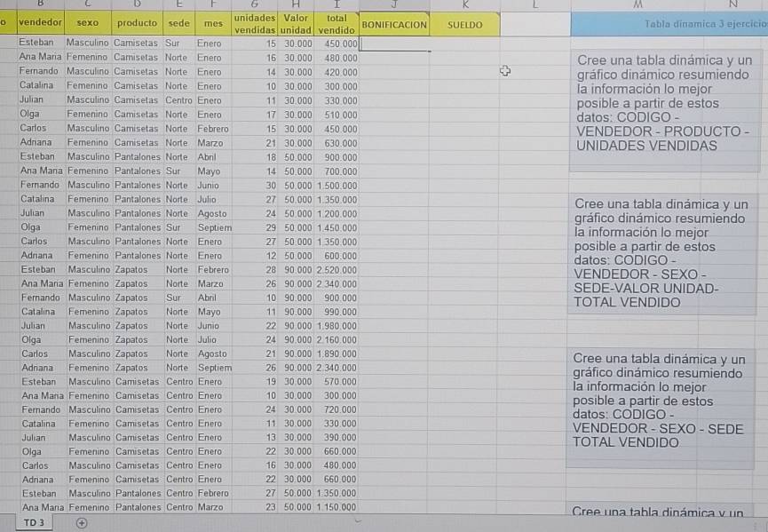Select the sexo header cell

coord(88,24)
